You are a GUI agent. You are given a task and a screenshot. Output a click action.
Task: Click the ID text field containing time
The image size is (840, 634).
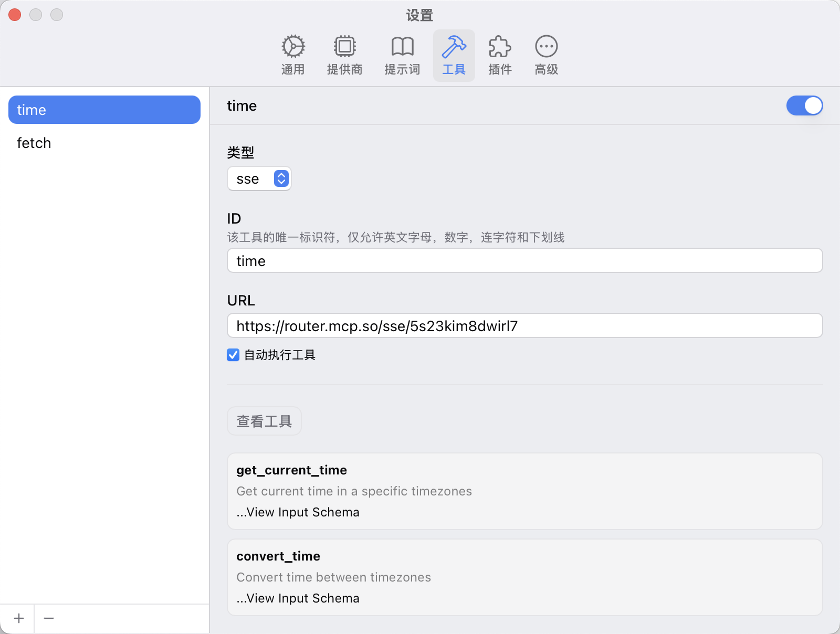pyautogui.click(x=524, y=261)
